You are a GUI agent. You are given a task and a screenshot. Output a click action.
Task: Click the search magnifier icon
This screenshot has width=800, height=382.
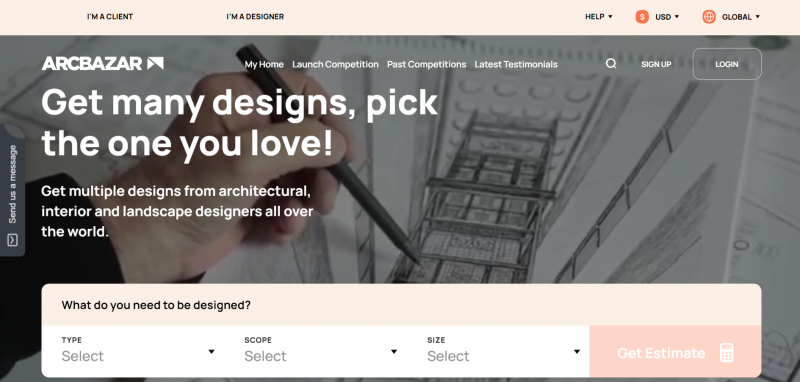coord(611,64)
